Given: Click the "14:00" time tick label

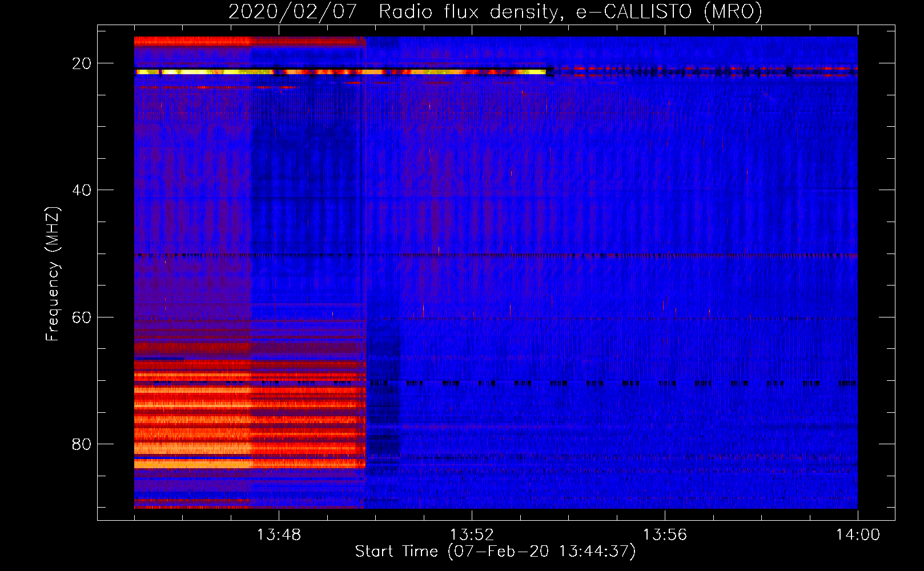Looking at the screenshot, I should (x=858, y=535).
